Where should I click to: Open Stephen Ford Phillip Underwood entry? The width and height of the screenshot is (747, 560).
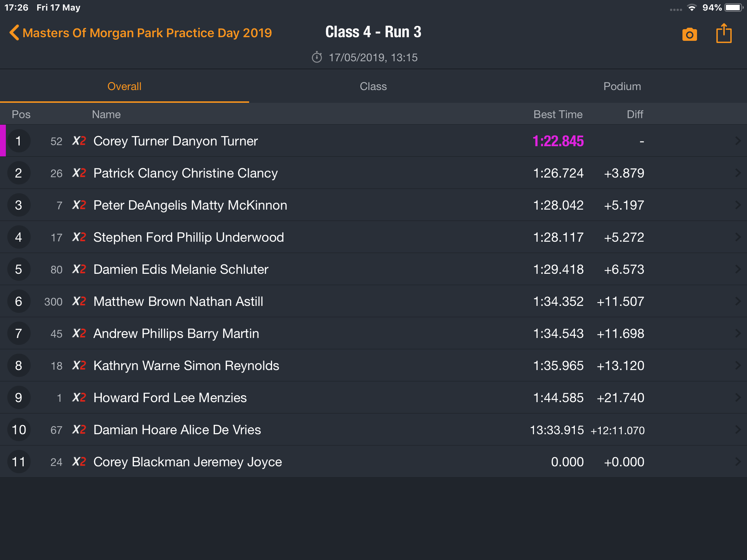(x=373, y=237)
